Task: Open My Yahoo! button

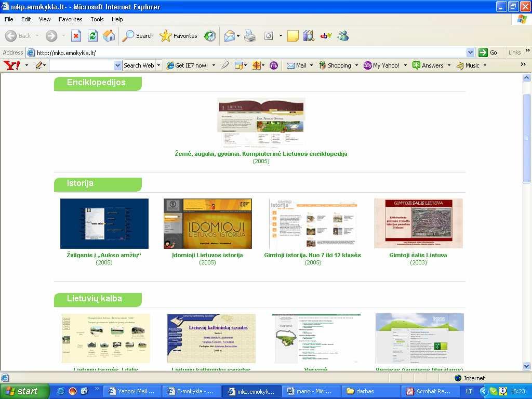Action: coord(381,65)
